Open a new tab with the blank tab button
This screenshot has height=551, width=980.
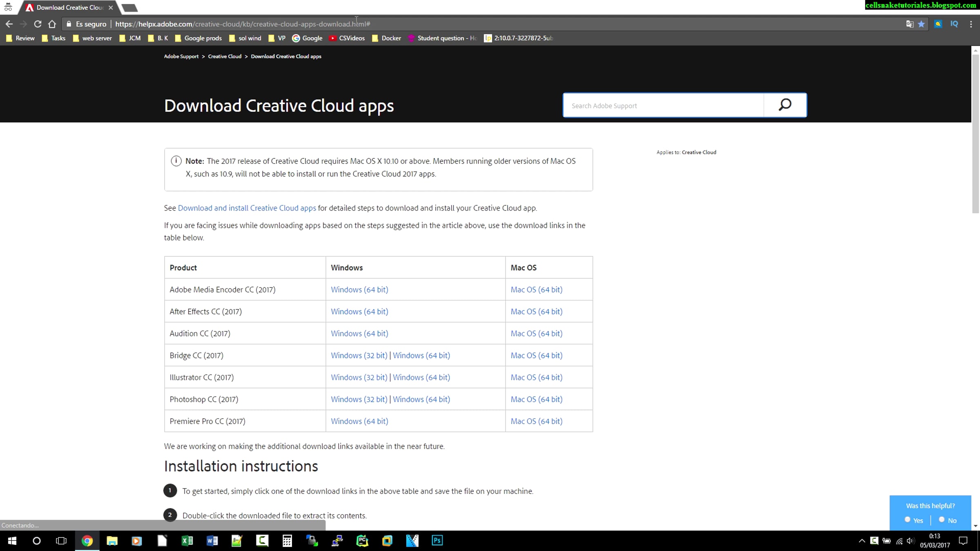pos(130,8)
